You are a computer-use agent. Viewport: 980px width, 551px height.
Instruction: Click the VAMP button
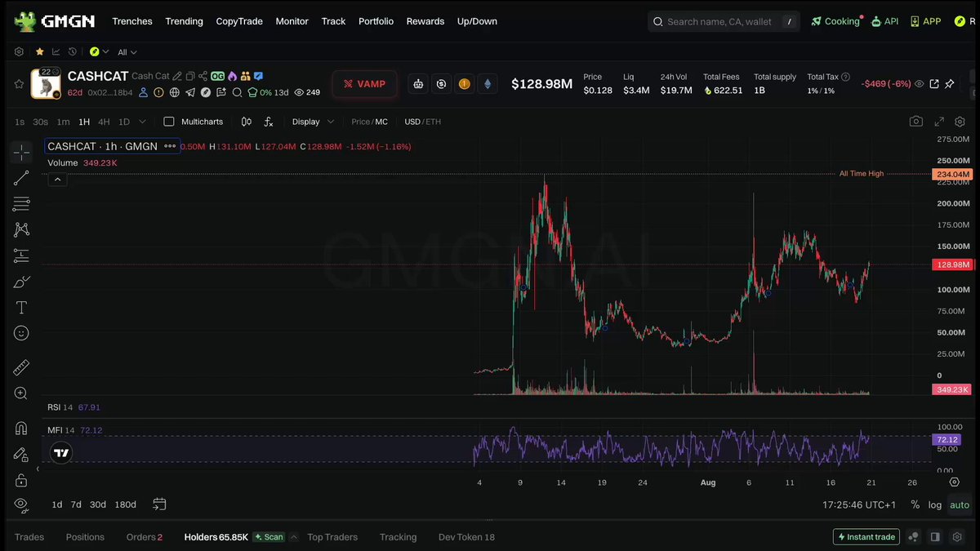coord(364,84)
